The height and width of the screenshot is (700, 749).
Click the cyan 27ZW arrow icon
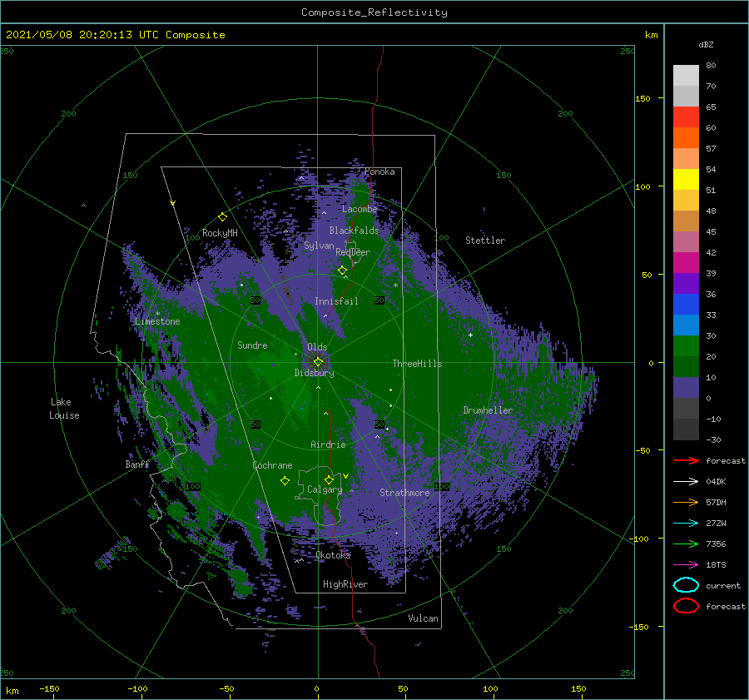coord(686,524)
